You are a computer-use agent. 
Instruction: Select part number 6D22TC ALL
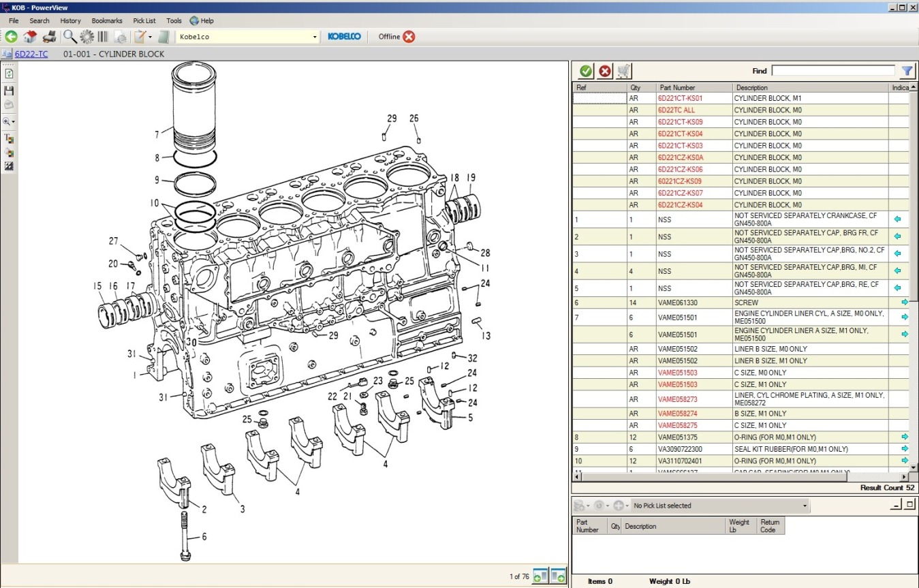tap(676, 110)
